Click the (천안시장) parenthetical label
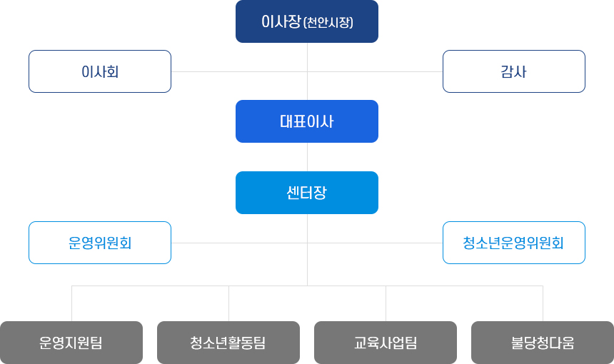This screenshot has height=364, width=614. click(x=328, y=22)
